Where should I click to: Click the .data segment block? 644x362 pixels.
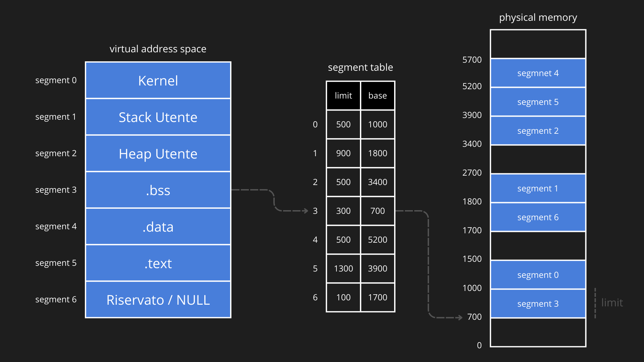pos(158,227)
